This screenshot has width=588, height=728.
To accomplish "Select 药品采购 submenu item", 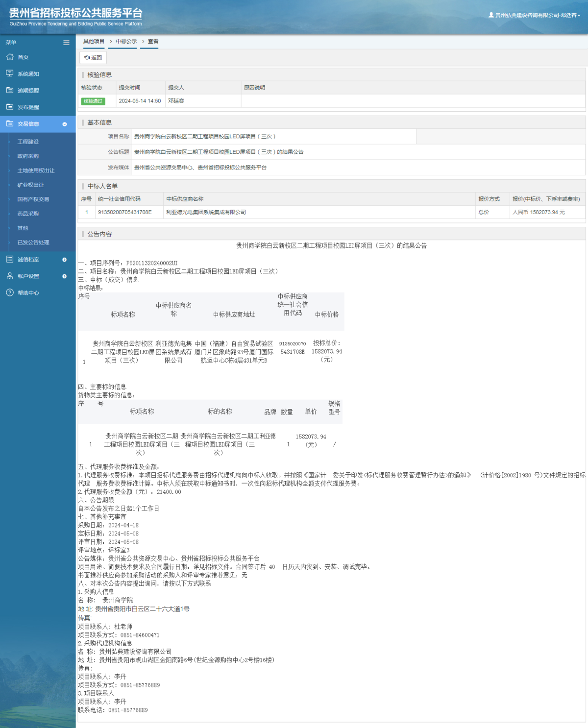I will coord(28,214).
